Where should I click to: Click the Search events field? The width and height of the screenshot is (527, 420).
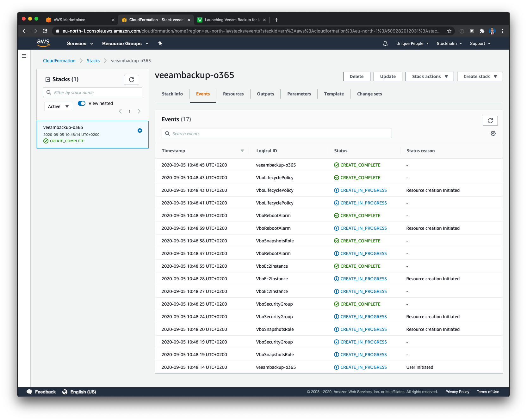pos(277,133)
